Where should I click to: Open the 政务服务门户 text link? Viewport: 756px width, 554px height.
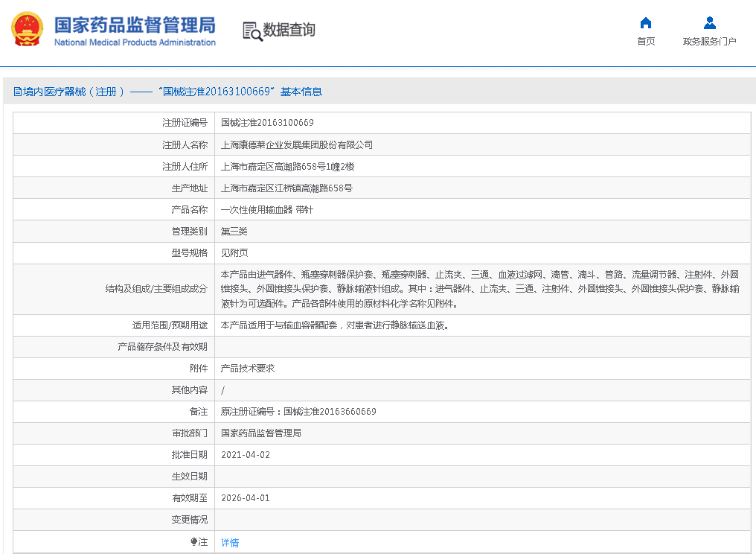click(709, 42)
